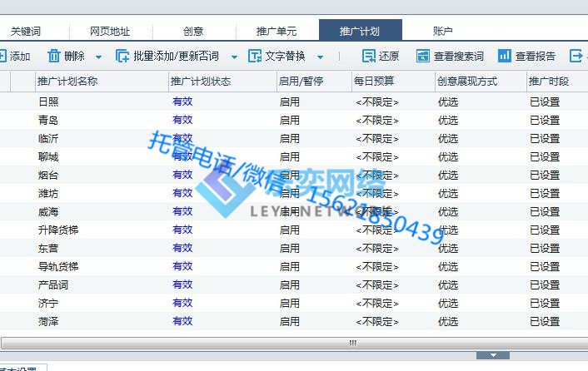Image resolution: width=588 pixels, height=371 pixels.
Task: Click the 还原 button label
Action: coord(388,57)
